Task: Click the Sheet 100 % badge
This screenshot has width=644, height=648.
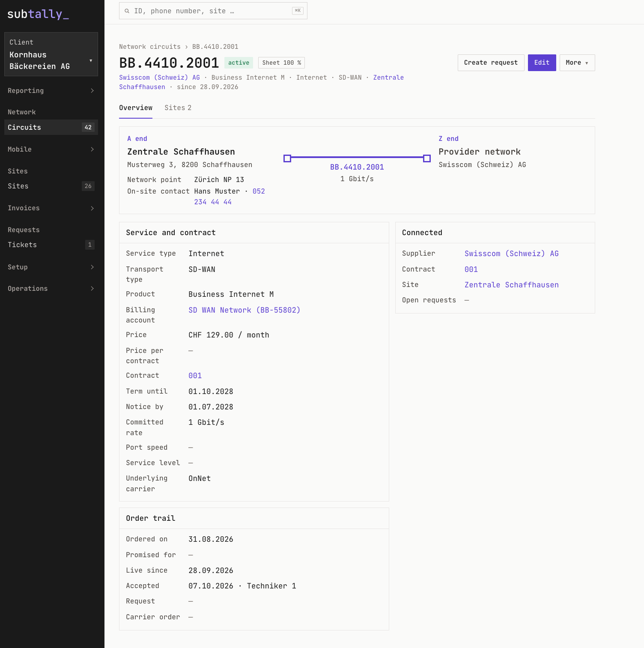Action: [x=281, y=63]
